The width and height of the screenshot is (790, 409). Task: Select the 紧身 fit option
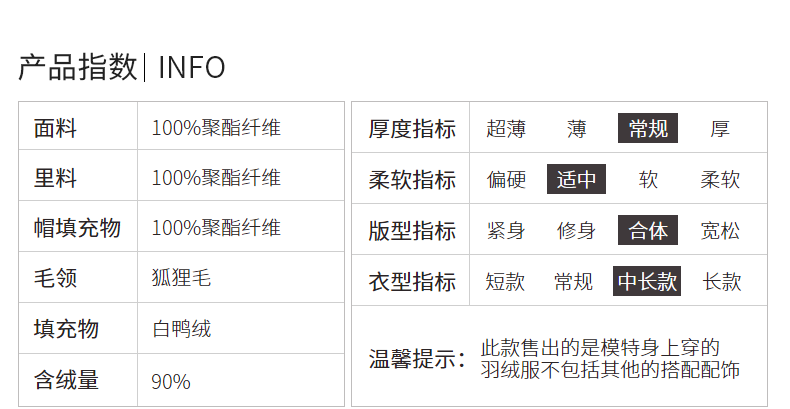coord(506,231)
